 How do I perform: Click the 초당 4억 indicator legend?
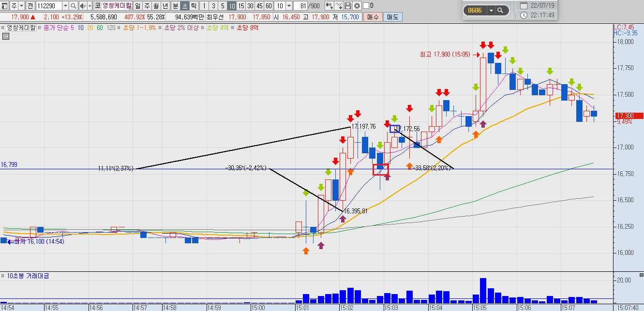pyautogui.click(x=218, y=28)
